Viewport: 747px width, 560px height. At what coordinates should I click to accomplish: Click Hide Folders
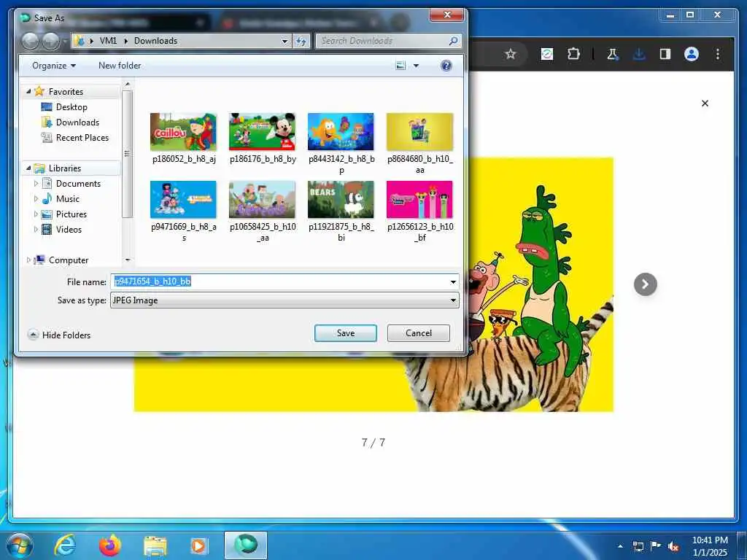point(59,335)
